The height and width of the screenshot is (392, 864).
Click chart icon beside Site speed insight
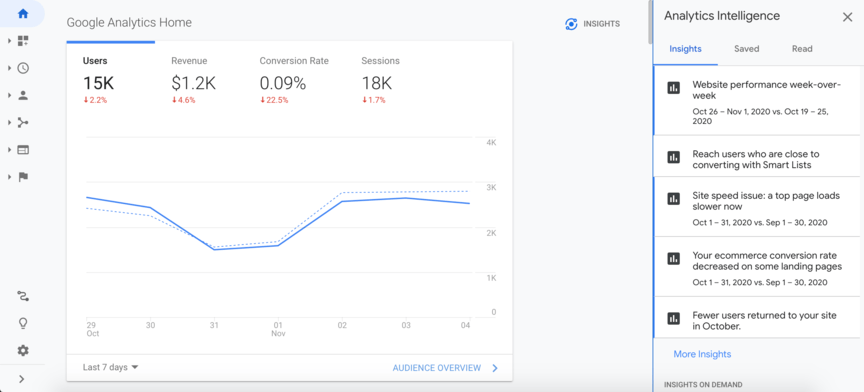pos(673,198)
